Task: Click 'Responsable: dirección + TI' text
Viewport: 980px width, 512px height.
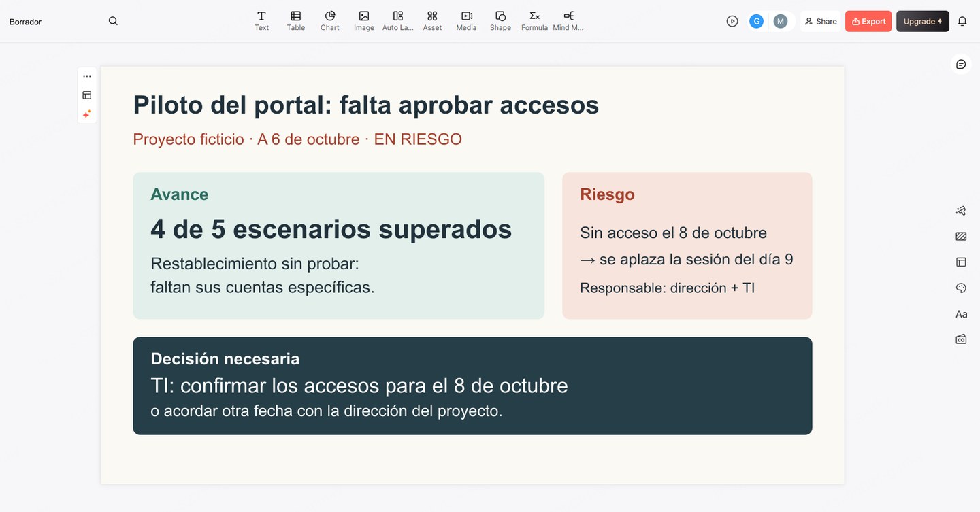Action: [668, 288]
